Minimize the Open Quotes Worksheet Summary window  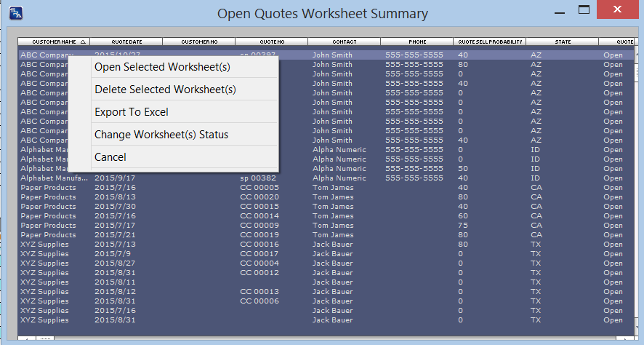click(x=558, y=10)
